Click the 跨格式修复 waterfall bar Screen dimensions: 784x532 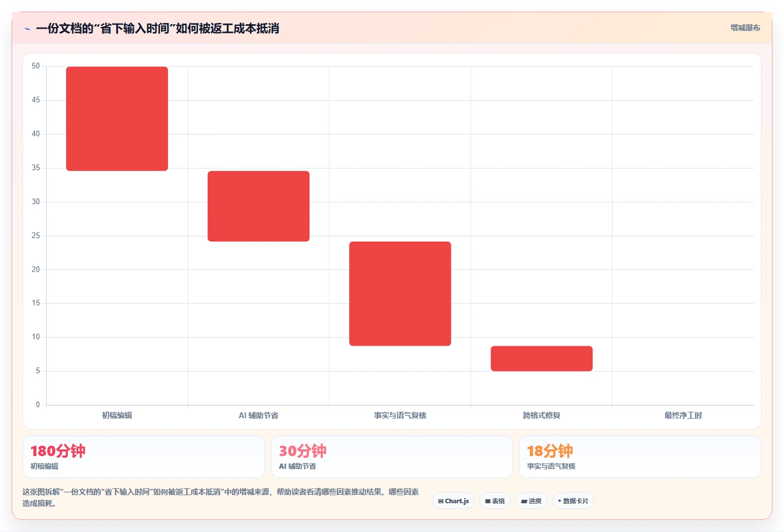click(x=541, y=358)
